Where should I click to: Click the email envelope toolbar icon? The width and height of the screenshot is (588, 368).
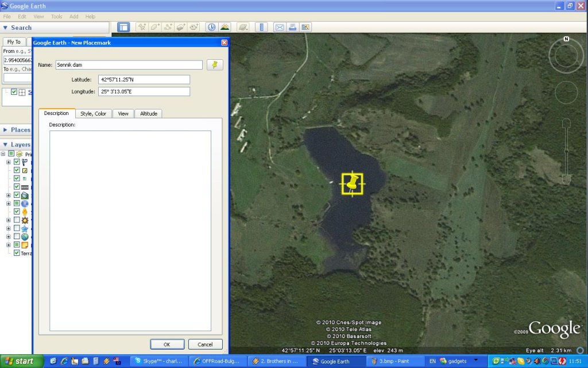click(280, 27)
